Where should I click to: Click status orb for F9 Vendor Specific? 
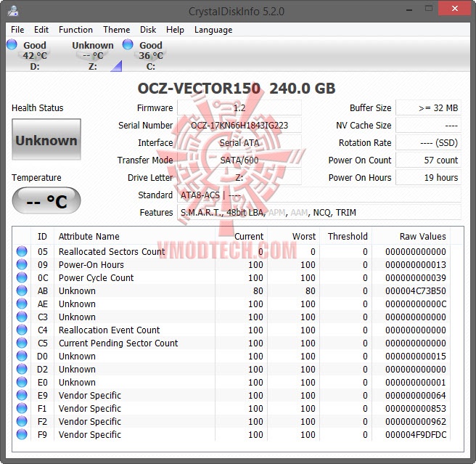pyautogui.click(x=22, y=434)
